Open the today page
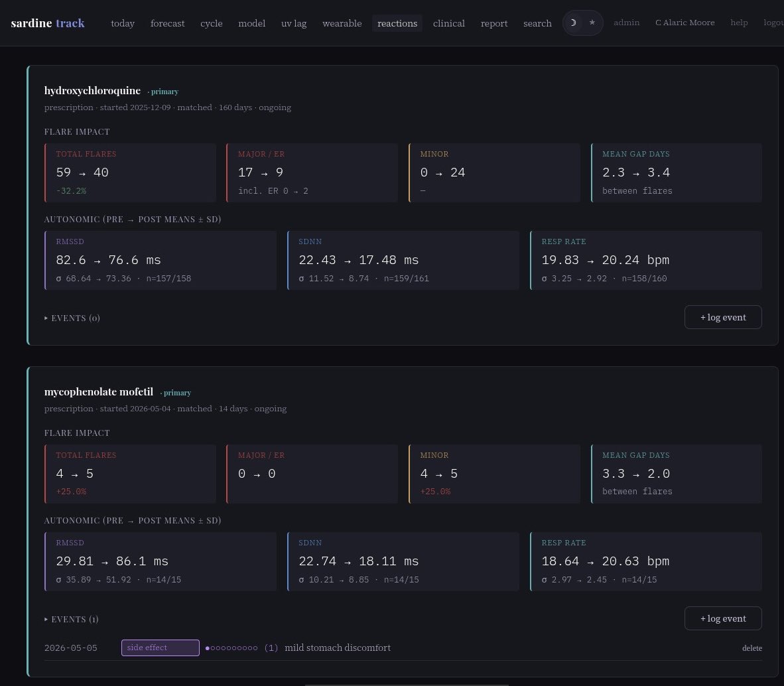 tap(123, 23)
